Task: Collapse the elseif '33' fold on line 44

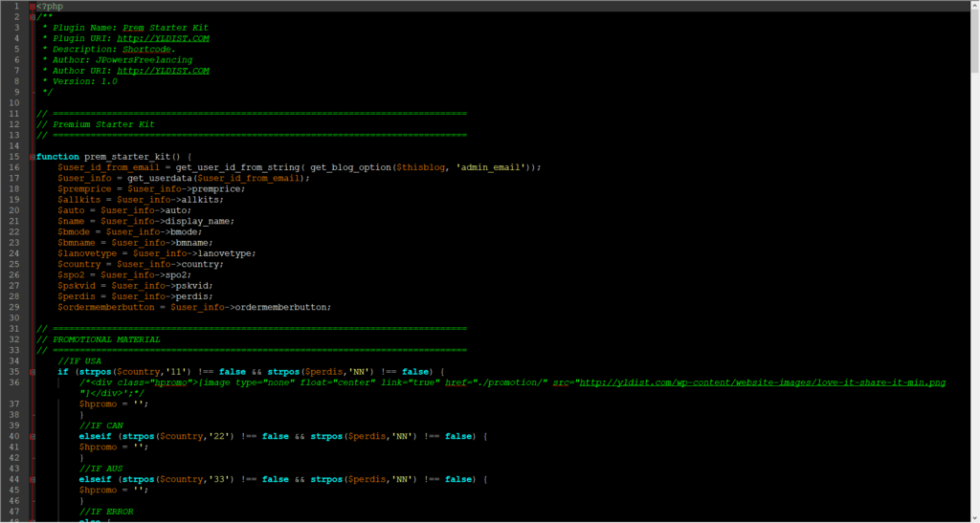Action: click(x=33, y=479)
